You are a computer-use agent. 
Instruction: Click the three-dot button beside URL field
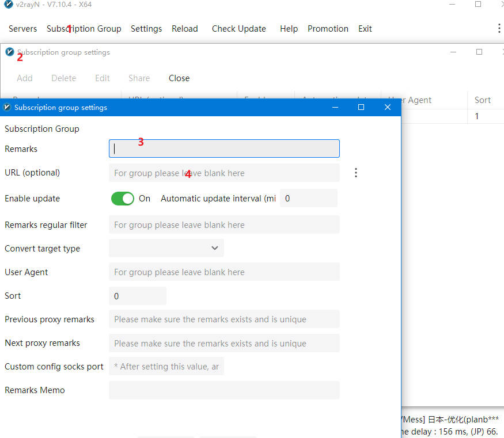click(x=356, y=173)
